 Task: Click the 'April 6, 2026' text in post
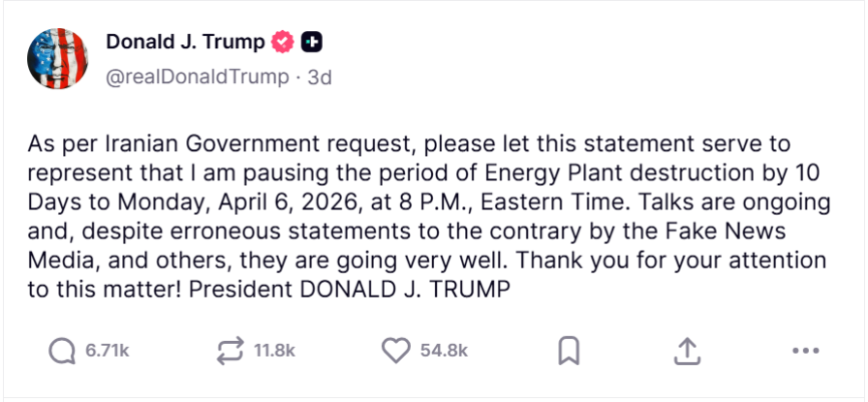coord(284,202)
